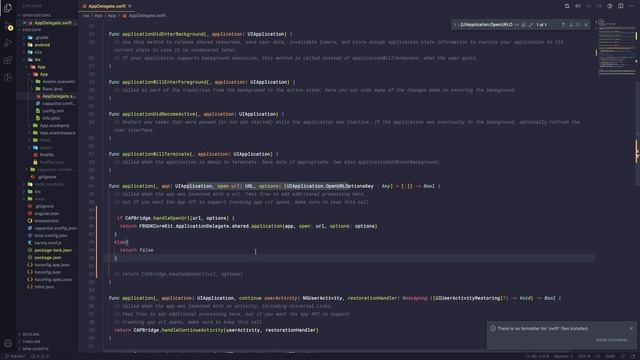The height and width of the screenshot is (360, 640).
Task: Close AppDelegate.swift in Open Editors list
Action: click(24, 23)
